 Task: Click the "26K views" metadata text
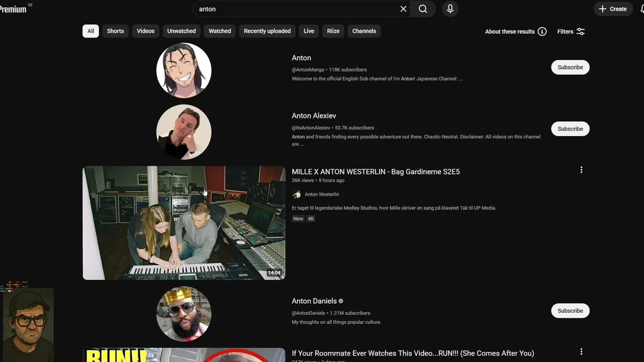(x=303, y=180)
